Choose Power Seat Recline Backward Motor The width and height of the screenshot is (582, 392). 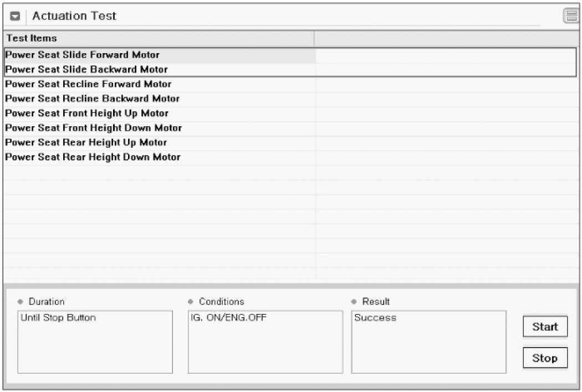click(x=92, y=99)
